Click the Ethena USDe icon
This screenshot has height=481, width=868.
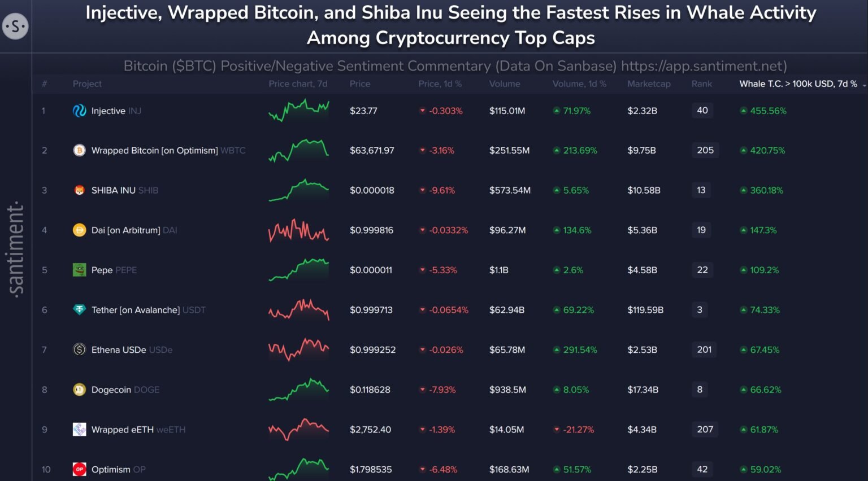(x=79, y=349)
